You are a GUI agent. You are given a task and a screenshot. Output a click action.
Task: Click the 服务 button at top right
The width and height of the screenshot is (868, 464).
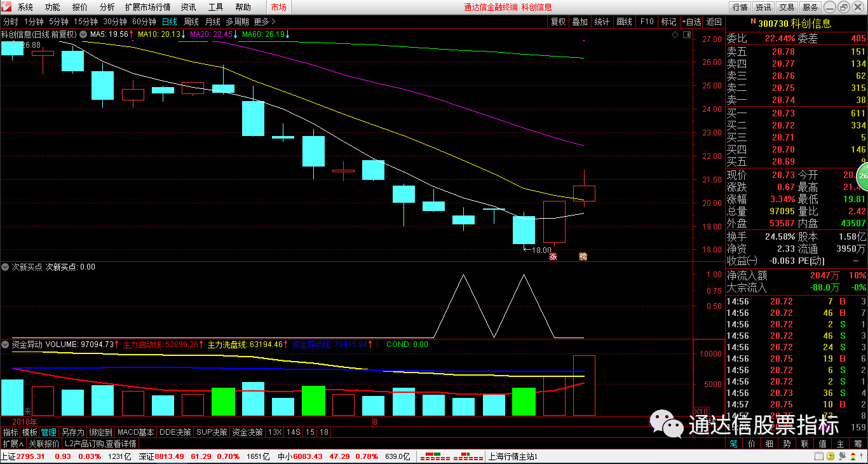(x=810, y=7)
